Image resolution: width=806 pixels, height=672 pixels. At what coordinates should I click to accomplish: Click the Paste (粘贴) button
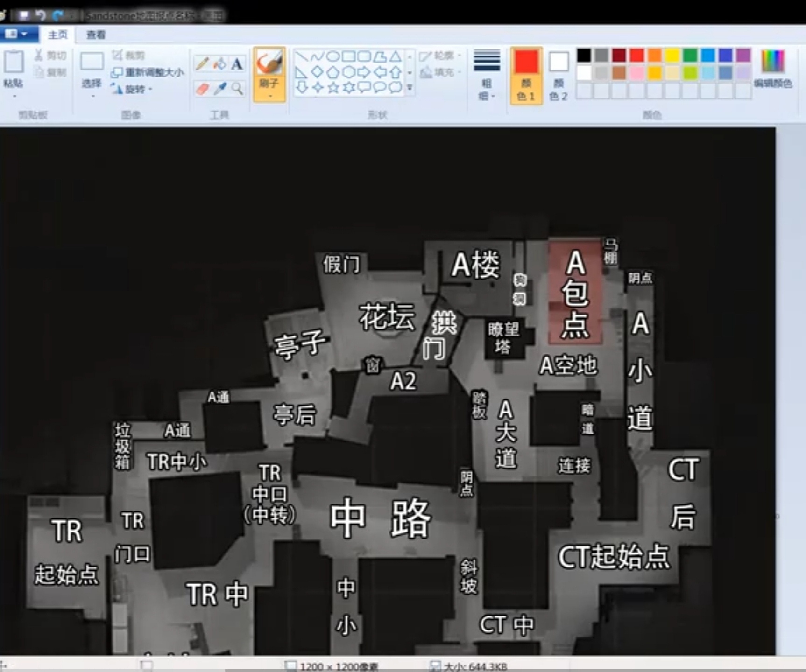tap(14, 68)
